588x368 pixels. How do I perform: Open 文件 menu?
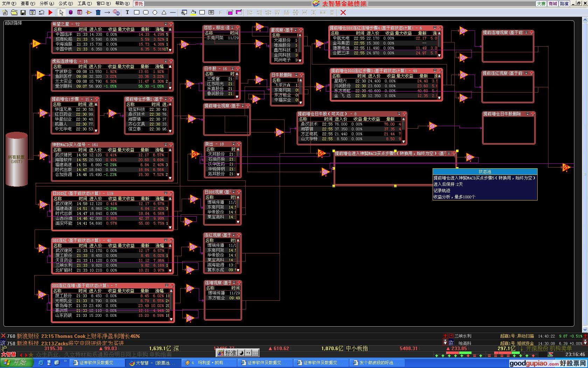pyautogui.click(x=9, y=3)
